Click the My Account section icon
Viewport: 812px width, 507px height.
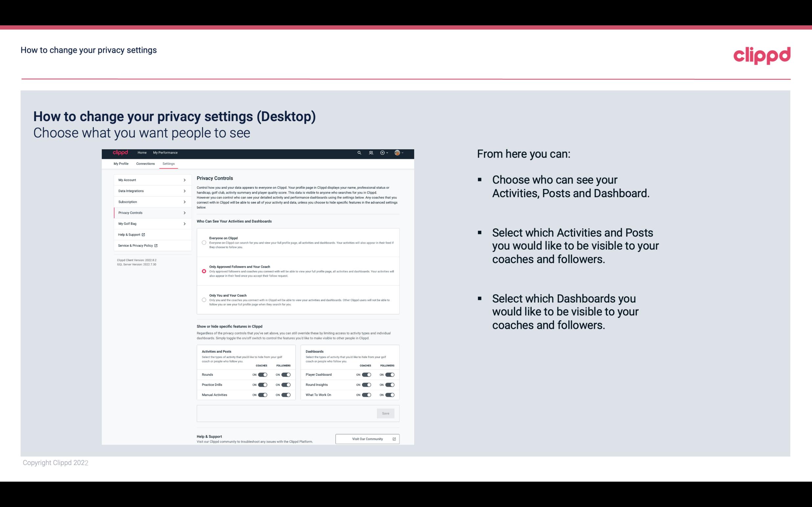click(185, 180)
